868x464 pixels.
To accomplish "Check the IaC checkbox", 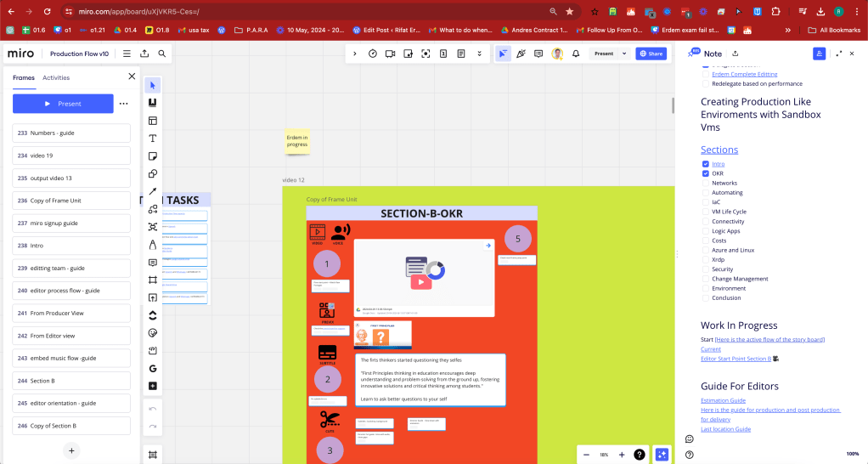I will (x=705, y=202).
